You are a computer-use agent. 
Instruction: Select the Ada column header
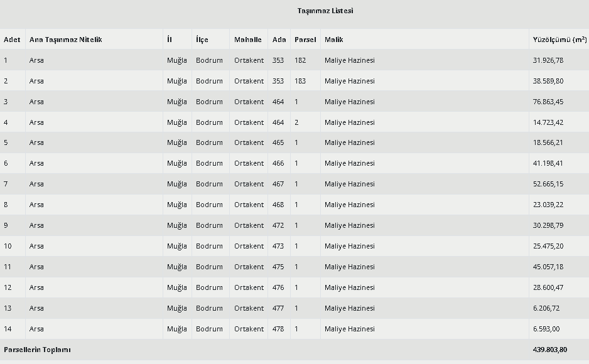click(279, 40)
